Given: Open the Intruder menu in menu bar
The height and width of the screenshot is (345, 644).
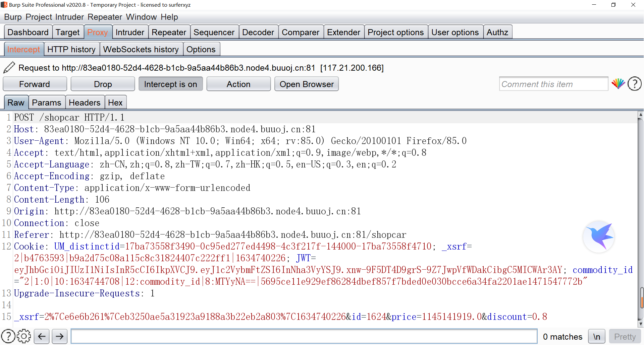Looking at the screenshot, I should [x=69, y=17].
